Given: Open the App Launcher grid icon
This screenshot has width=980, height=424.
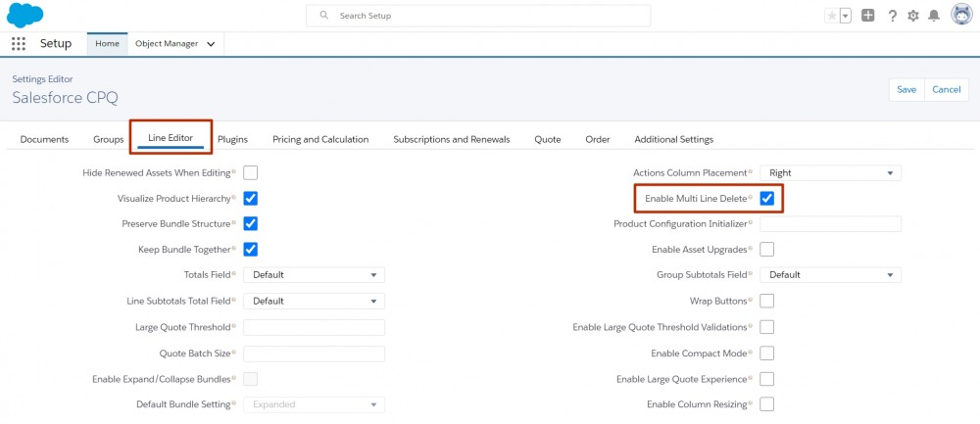Looking at the screenshot, I should pyautogui.click(x=19, y=44).
